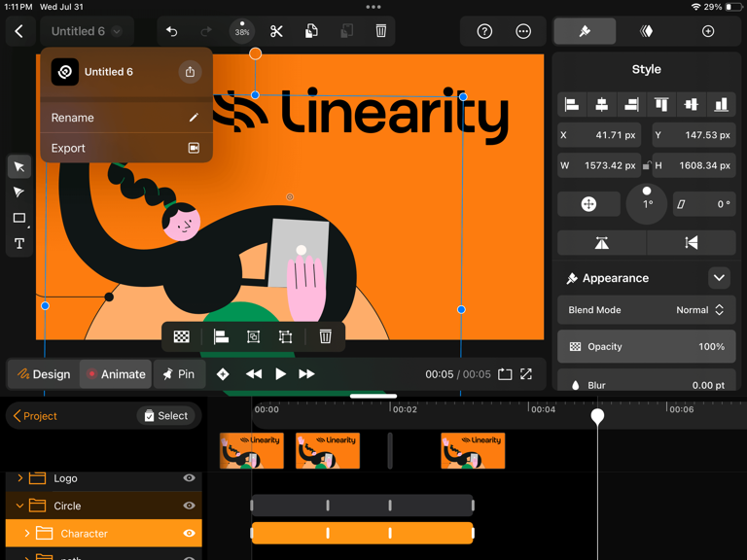Edit the W width field
Viewport: 747px width, 560px height.
(599, 165)
